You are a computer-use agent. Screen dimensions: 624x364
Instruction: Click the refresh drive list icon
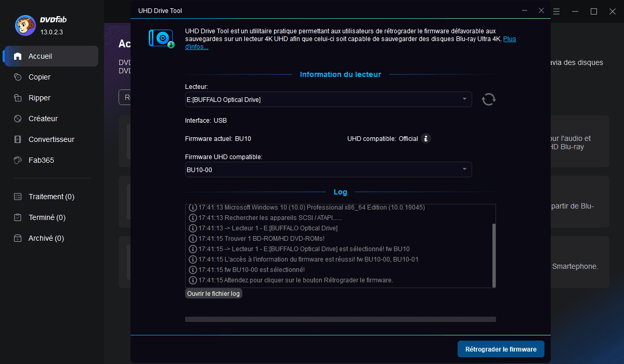[488, 99]
